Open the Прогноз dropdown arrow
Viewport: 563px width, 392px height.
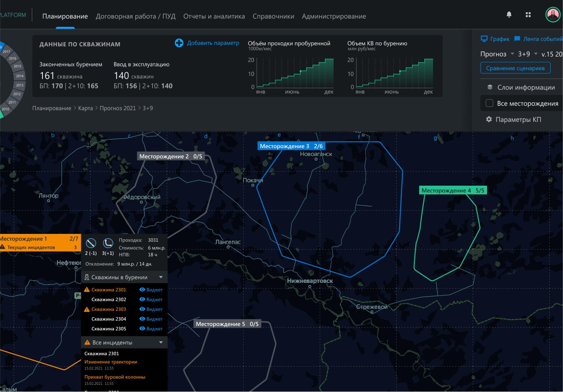pos(512,54)
